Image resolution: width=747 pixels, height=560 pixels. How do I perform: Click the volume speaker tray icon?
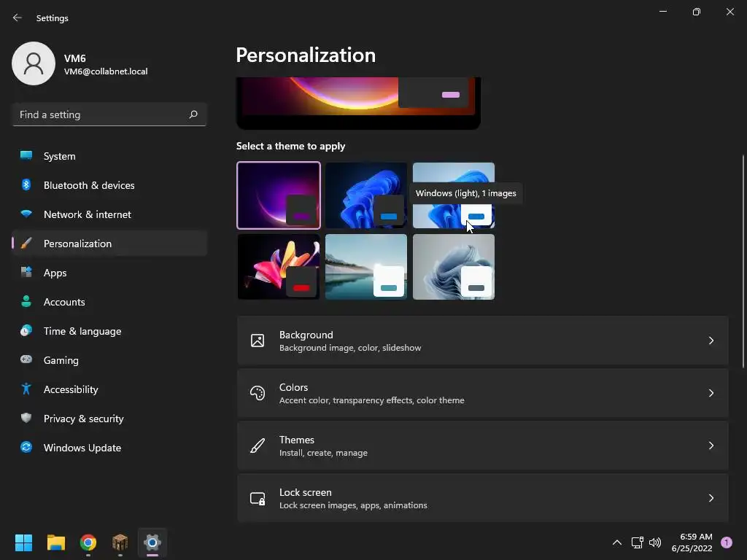(655, 542)
